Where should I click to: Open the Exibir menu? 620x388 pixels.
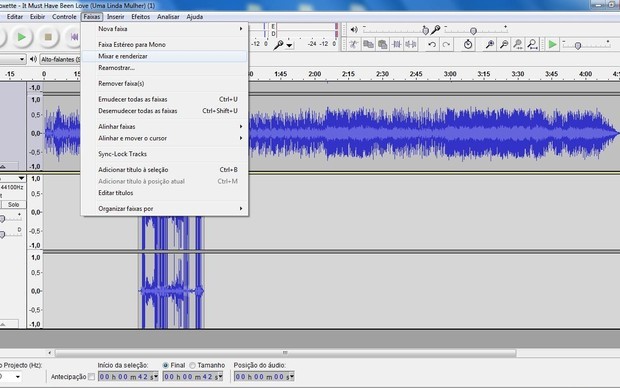point(37,17)
